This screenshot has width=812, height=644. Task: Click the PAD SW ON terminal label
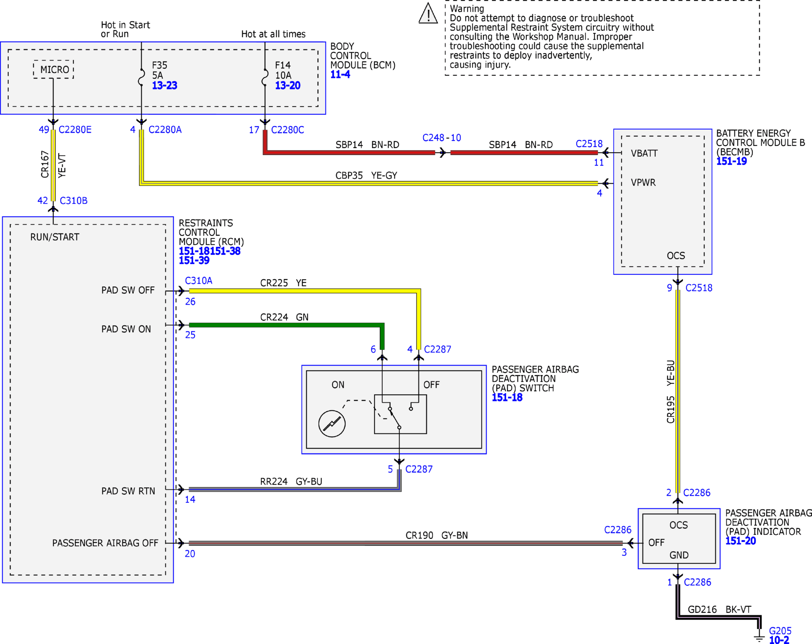coord(126,329)
